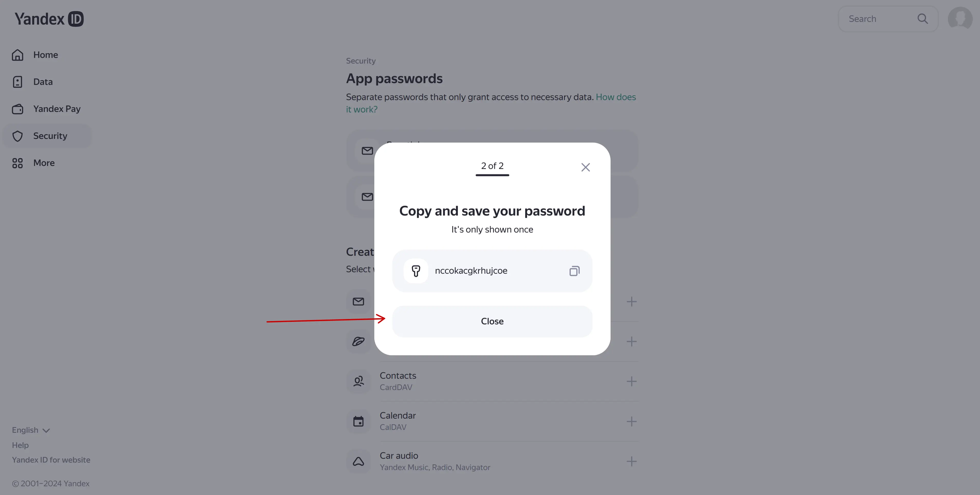
Task: Click the Home sidebar icon
Action: click(x=18, y=55)
